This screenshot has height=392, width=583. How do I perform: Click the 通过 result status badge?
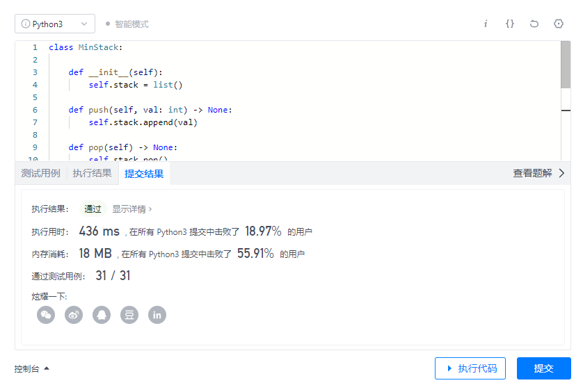coord(93,209)
